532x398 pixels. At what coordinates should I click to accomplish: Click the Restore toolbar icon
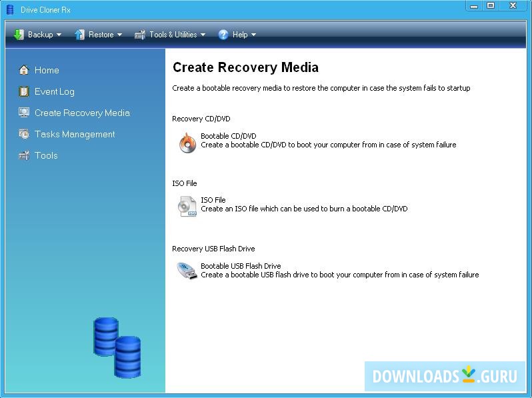(x=79, y=35)
